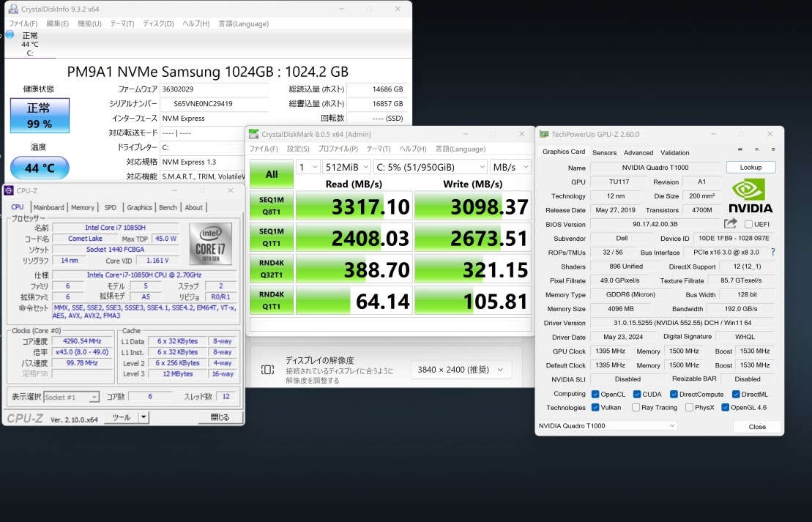
Task: Switch to the Mainboard tab in CPU-Z
Action: tap(48, 207)
